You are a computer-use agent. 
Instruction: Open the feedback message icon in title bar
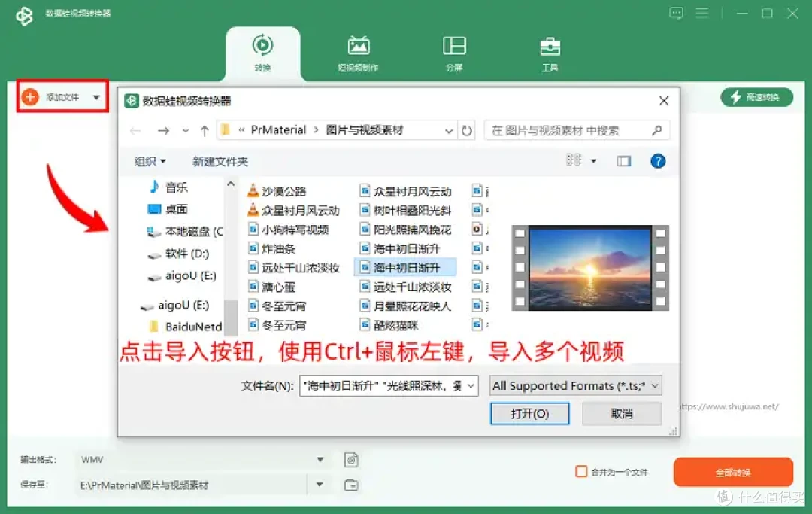pos(677,13)
